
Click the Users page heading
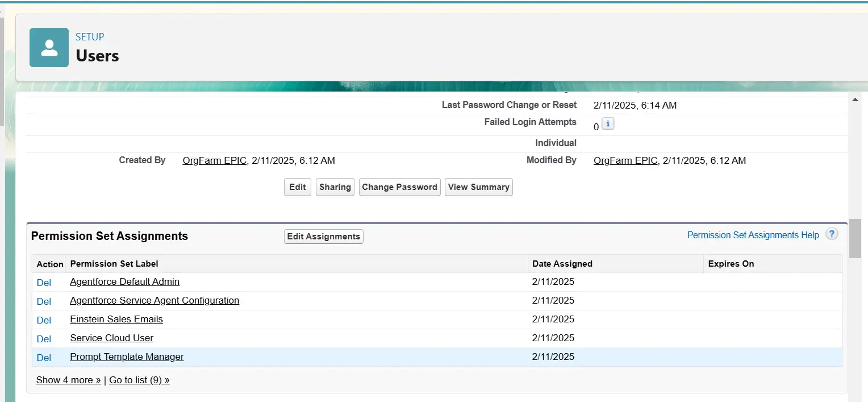click(x=98, y=56)
